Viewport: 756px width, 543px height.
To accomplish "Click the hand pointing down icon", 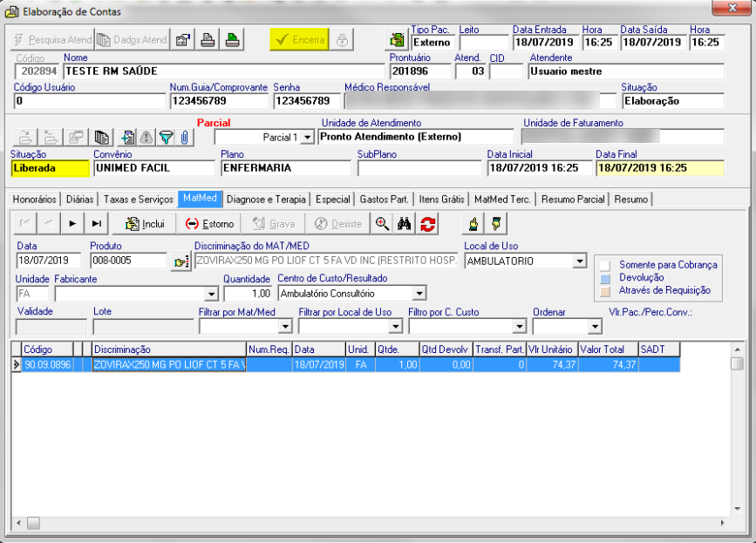I will [x=495, y=223].
